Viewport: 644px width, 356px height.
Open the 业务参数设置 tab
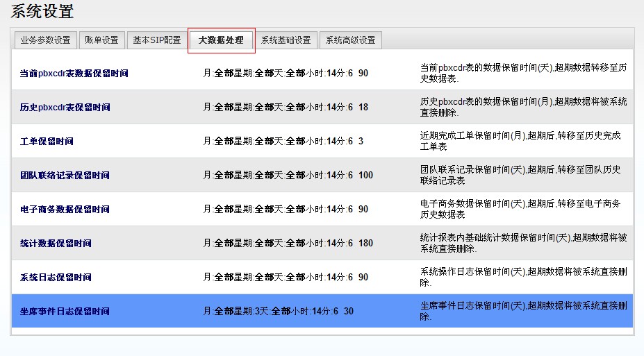click(46, 40)
